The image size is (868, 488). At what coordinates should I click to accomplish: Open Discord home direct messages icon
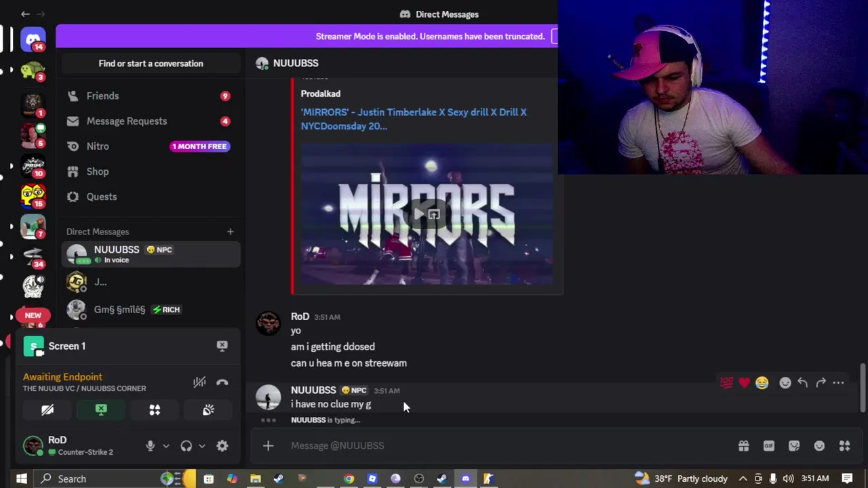point(33,39)
